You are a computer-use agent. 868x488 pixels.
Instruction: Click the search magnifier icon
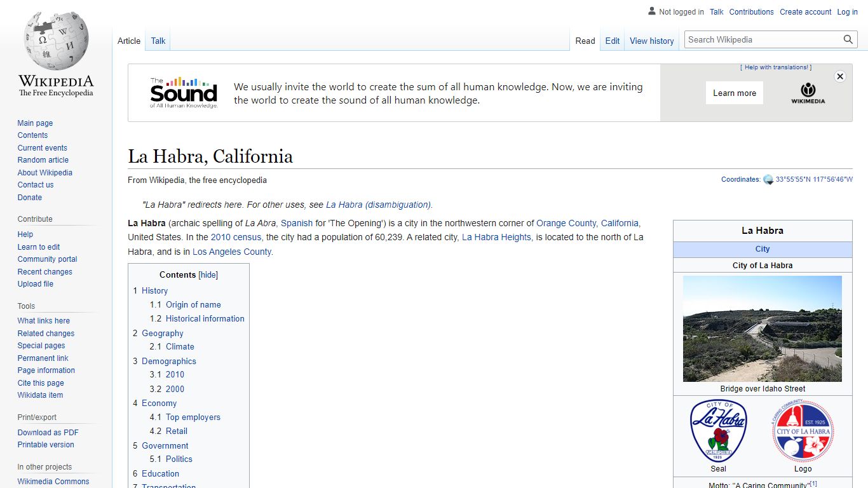848,39
